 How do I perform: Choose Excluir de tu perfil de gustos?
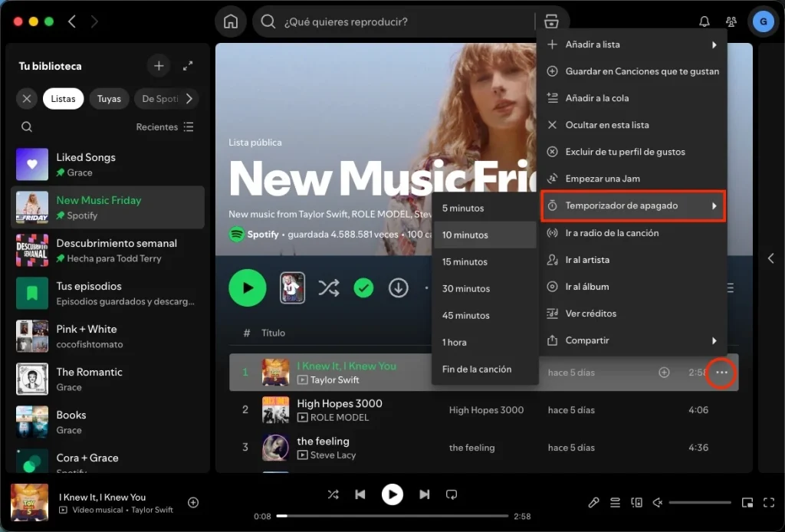click(x=633, y=152)
